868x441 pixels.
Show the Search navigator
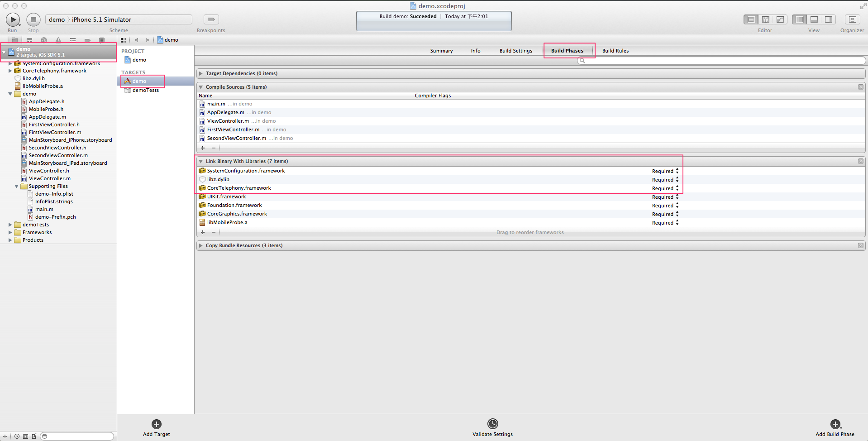[44, 40]
